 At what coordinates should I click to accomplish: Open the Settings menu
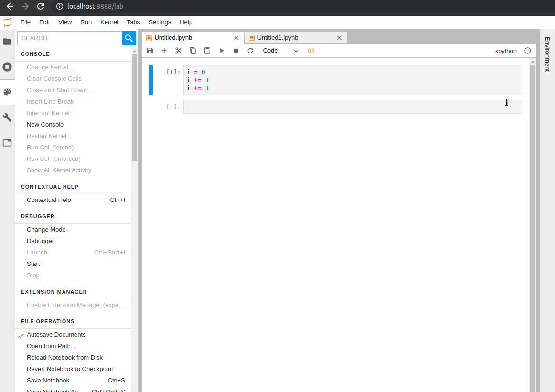pyautogui.click(x=160, y=22)
